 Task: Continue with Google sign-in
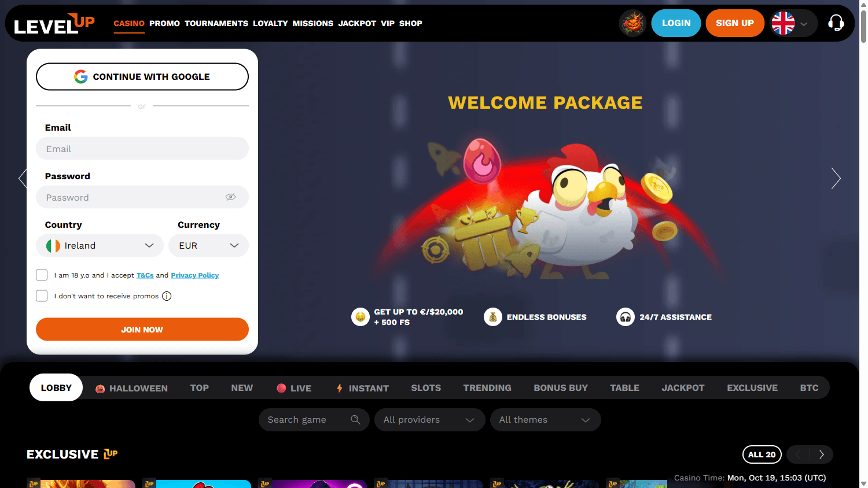coord(142,77)
